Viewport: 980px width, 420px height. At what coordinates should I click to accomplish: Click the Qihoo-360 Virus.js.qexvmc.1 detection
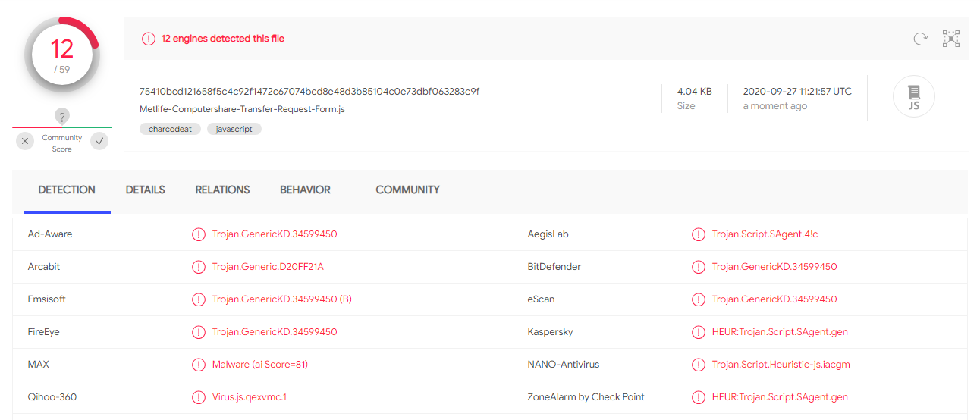pos(249,397)
